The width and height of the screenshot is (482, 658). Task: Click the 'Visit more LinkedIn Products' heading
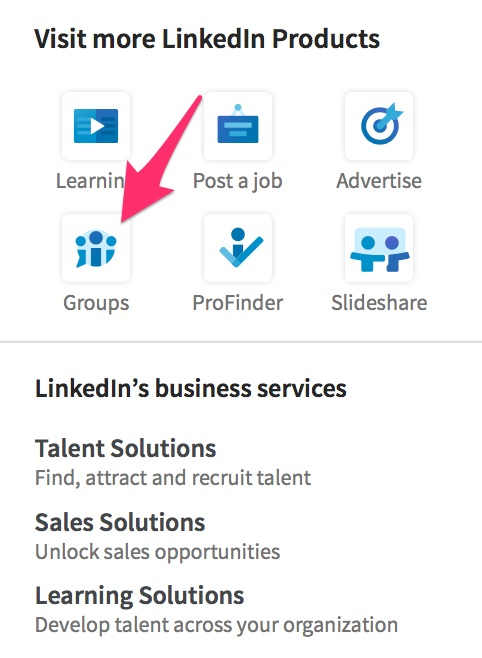point(207,39)
